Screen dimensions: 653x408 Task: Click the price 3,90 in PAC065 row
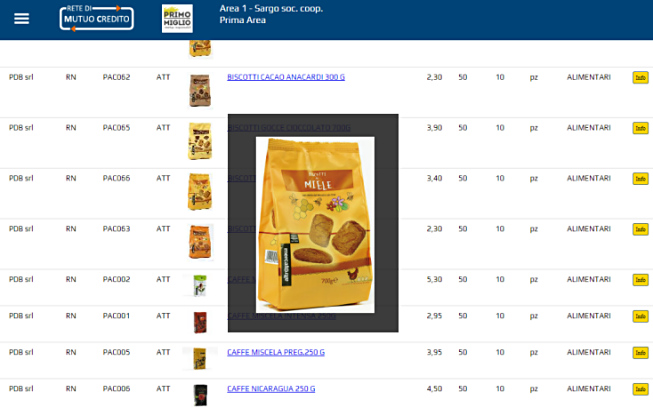[434, 128]
